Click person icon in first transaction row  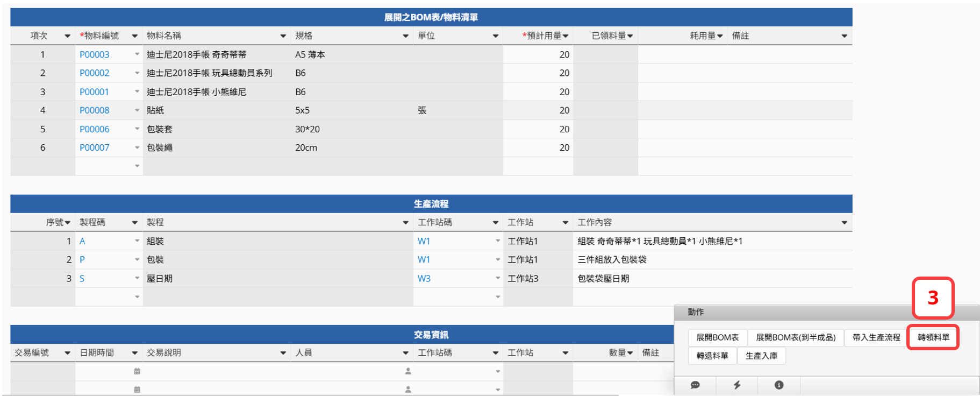click(x=408, y=371)
